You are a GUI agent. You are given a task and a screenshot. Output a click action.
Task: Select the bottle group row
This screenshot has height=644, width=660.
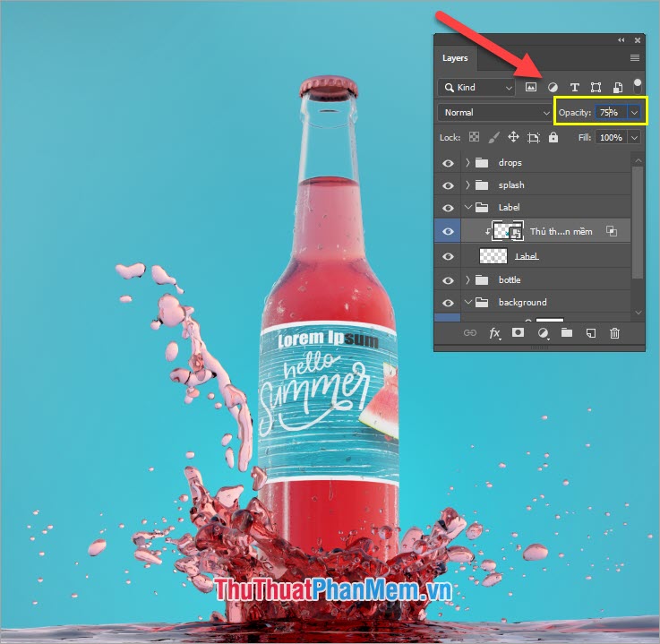[545, 280]
